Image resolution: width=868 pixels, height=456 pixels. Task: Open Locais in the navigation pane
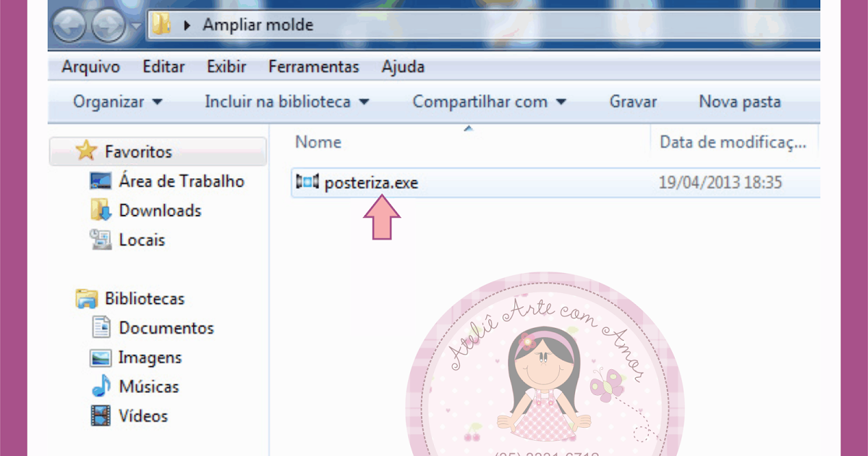pos(142,240)
